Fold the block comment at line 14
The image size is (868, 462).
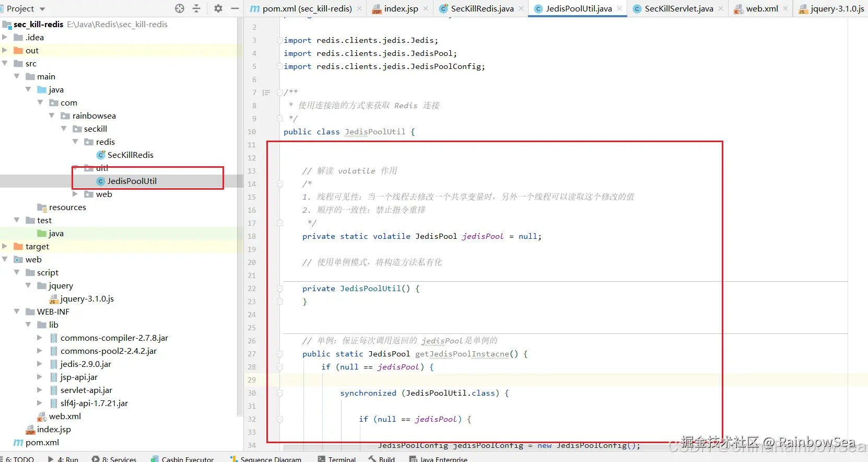tap(280, 184)
